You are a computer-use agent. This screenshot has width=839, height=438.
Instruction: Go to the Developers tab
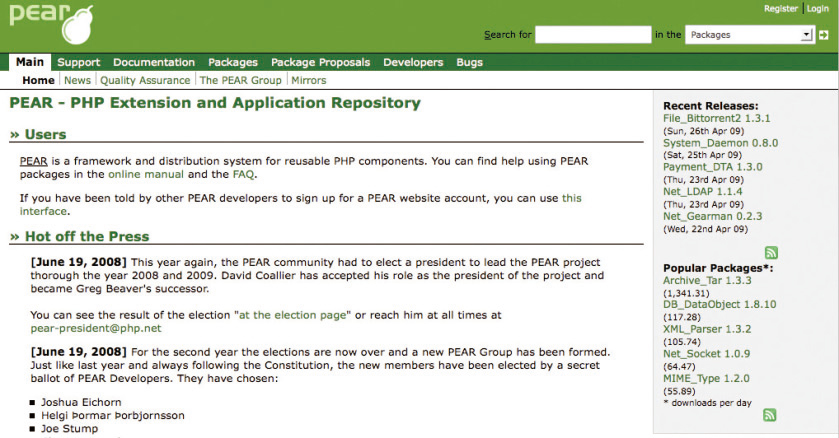click(413, 62)
